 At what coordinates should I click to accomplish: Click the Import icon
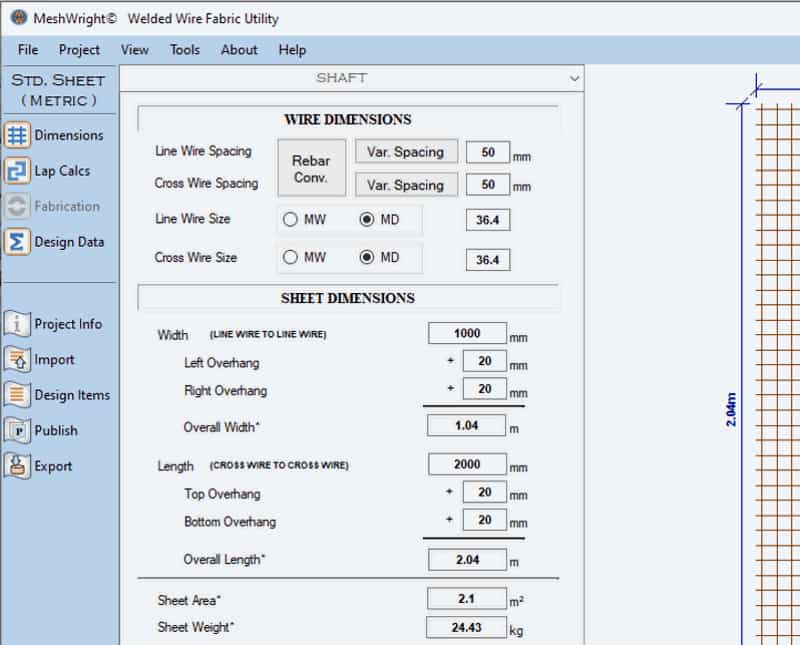point(17,360)
